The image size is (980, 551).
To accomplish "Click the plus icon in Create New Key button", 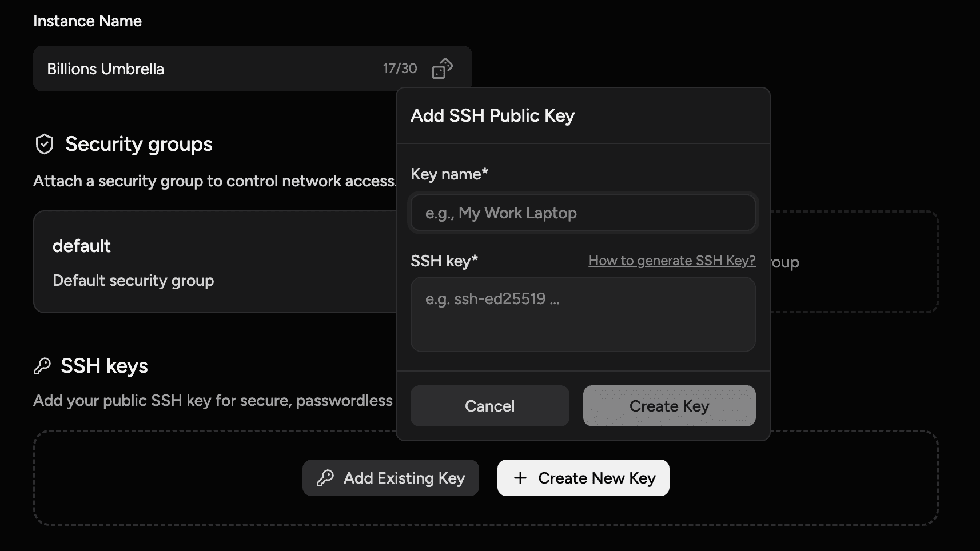I will coord(520,478).
